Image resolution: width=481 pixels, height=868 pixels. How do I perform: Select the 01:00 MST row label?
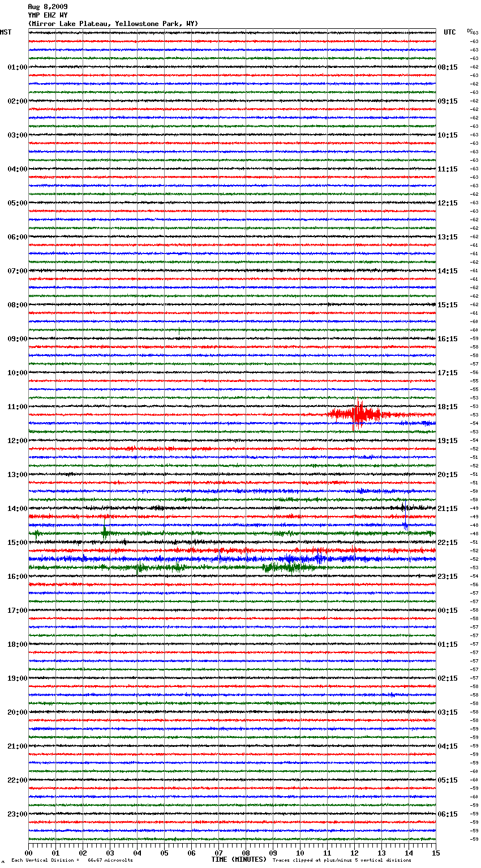point(18,67)
